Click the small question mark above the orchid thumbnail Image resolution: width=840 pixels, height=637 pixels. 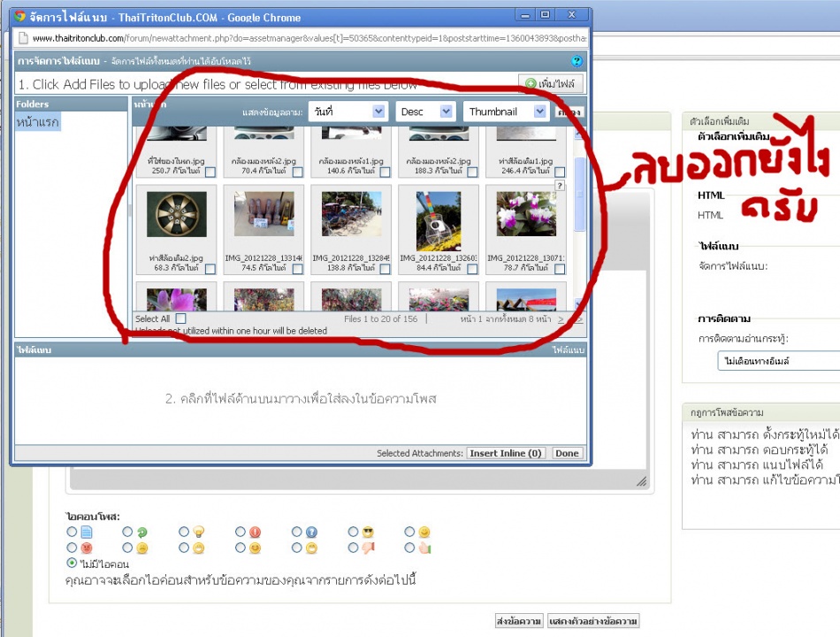[560, 186]
